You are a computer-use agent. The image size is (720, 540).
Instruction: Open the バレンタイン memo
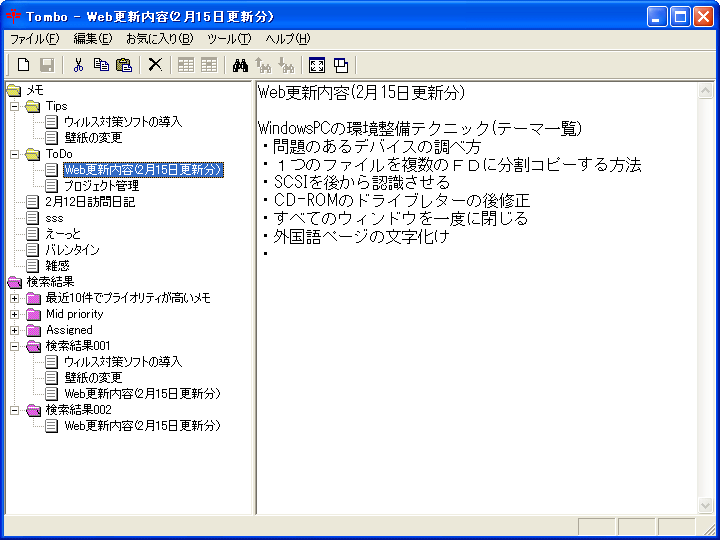tap(72, 250)
